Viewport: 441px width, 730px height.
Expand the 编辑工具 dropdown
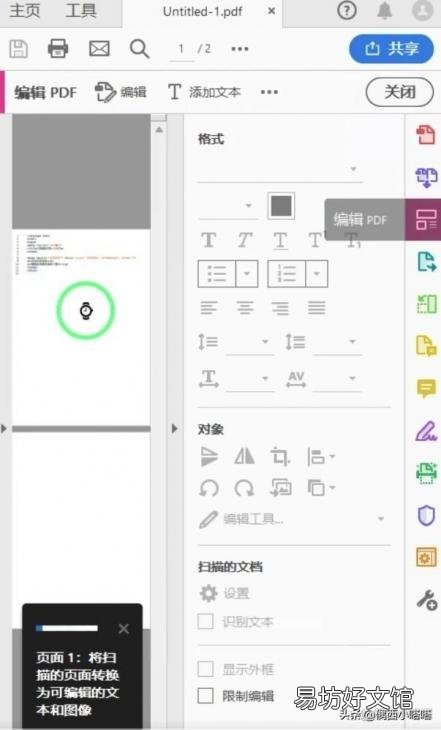coord(381,519)
